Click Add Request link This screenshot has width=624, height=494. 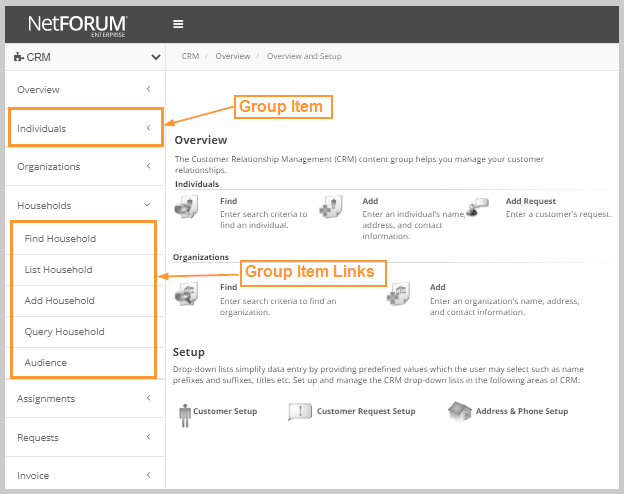[530, 201]
